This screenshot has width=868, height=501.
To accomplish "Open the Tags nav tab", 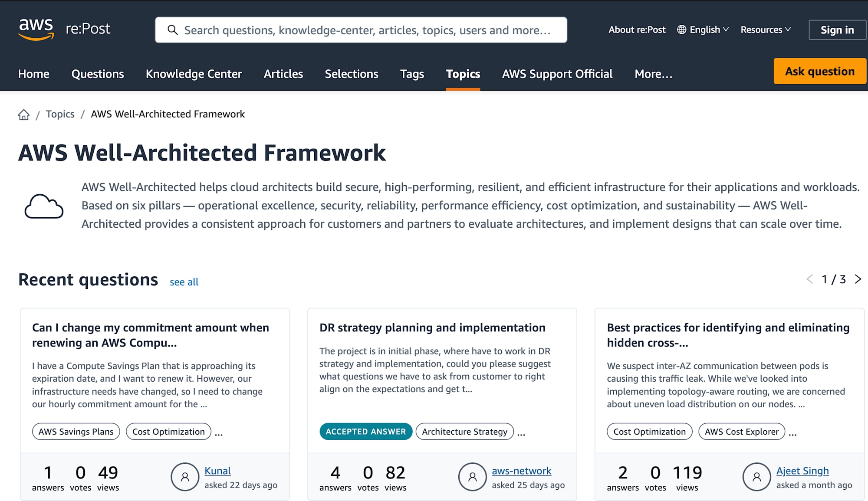I will [412, 74].
